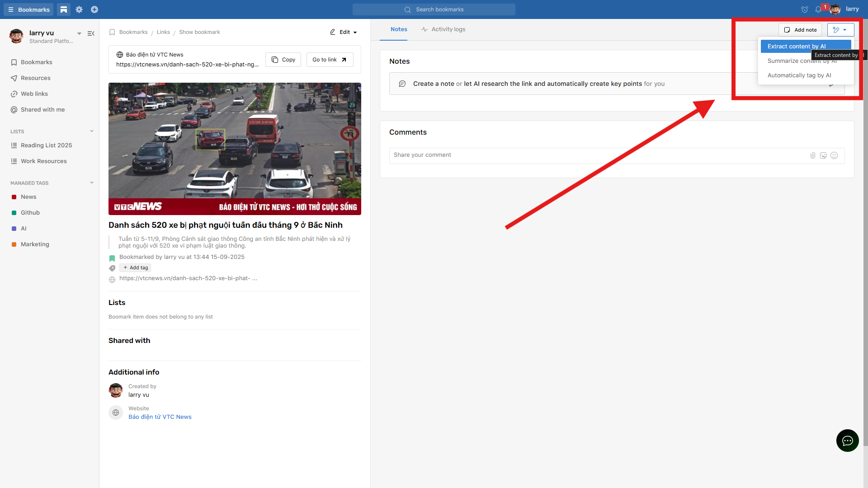This screenshot has height=488, width=868.
Task: Switch to Activity logs tab
Action: (443, 29)
